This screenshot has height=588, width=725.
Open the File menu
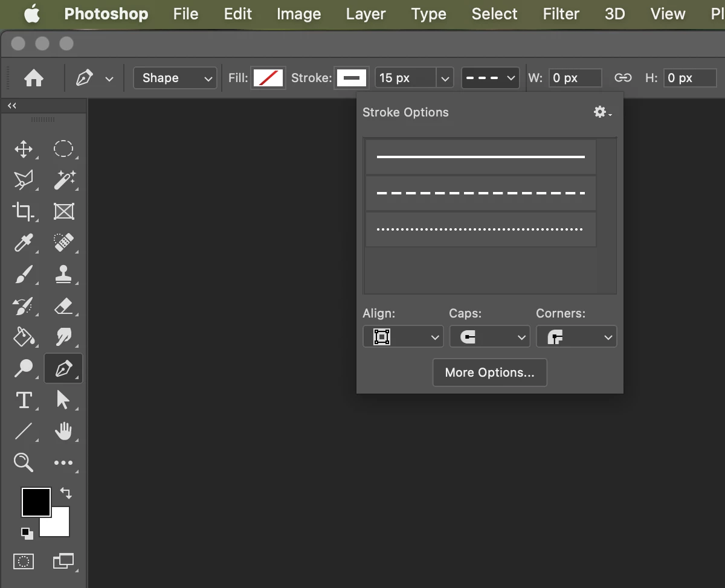point(185,14)
